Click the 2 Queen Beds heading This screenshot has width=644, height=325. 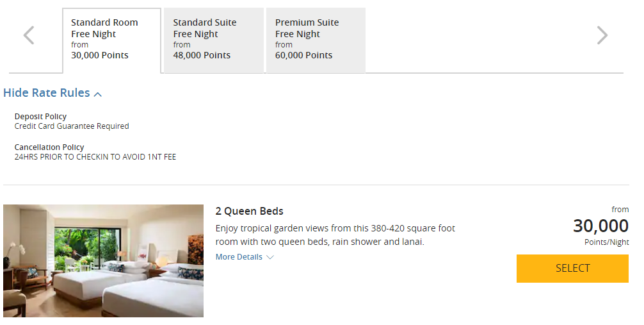coord(249,211)
